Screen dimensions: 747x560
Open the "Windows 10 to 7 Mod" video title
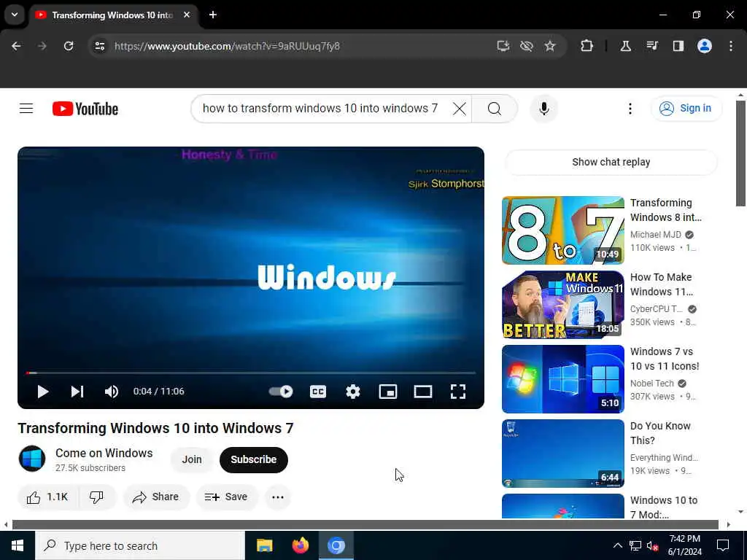click(664, 507)
